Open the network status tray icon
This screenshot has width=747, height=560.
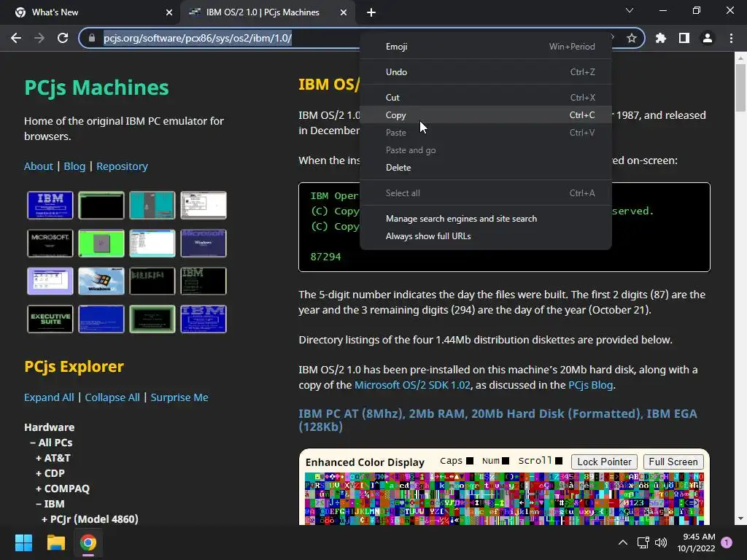643,542
